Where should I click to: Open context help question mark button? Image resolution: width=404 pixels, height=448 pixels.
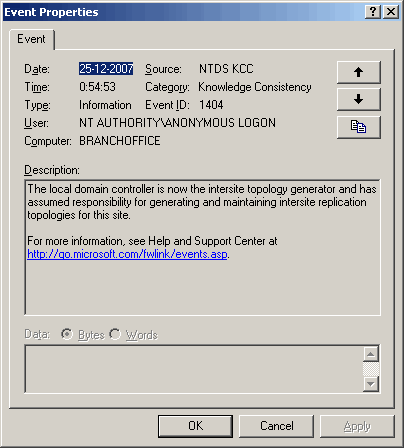click(373, 12)
